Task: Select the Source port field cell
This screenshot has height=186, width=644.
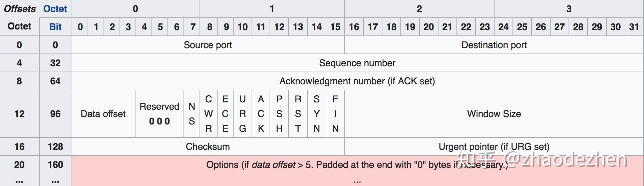Action: coord(208,45)
